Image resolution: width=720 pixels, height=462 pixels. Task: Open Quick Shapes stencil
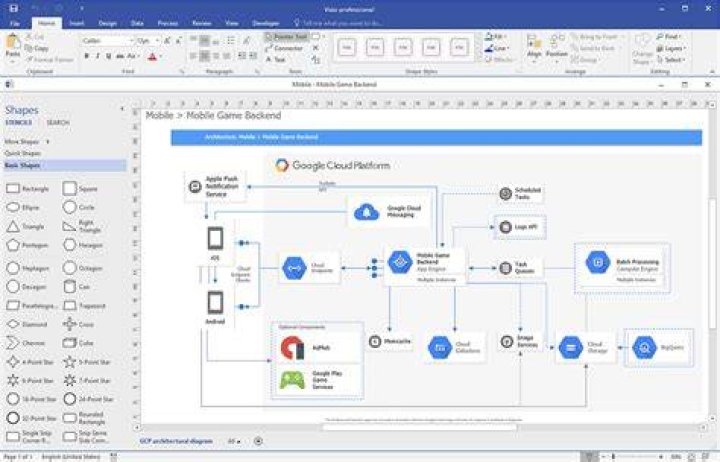click(23, 153)
